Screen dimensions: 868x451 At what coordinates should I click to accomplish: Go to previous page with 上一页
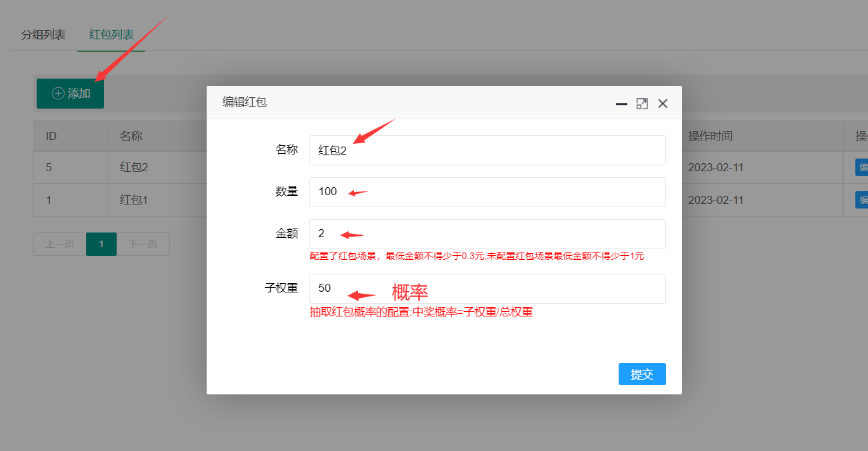(x=59, y=244)
